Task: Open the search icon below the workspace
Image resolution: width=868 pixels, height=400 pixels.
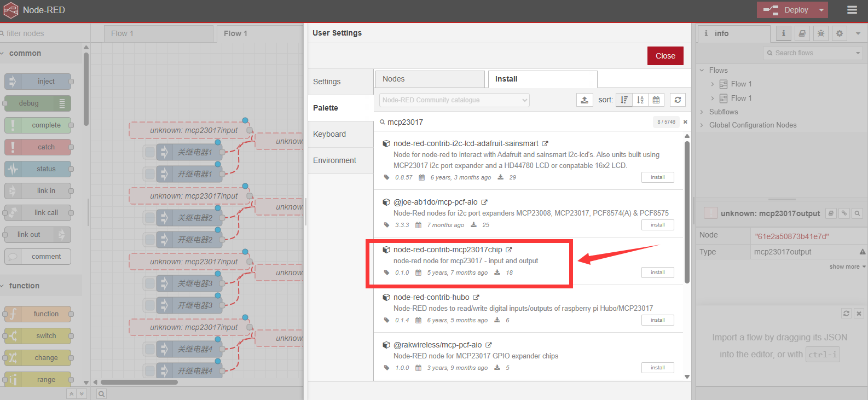Action: 101,393
